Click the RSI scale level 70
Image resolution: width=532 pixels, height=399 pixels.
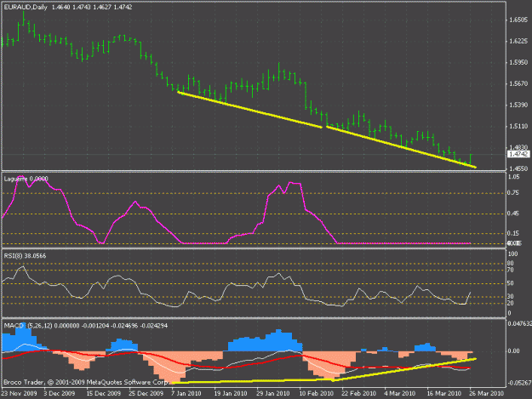point(510,271)
